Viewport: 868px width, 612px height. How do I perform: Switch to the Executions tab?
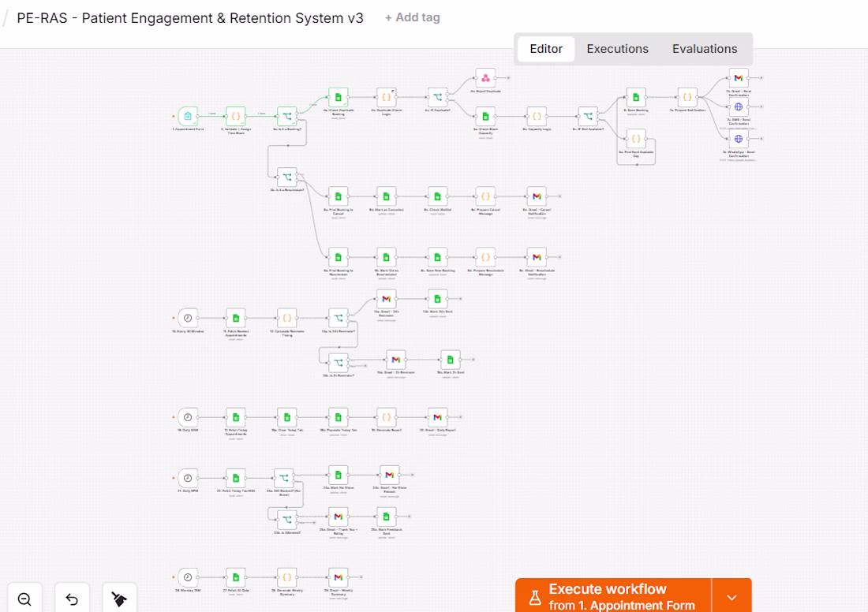(x=617, y=49)
